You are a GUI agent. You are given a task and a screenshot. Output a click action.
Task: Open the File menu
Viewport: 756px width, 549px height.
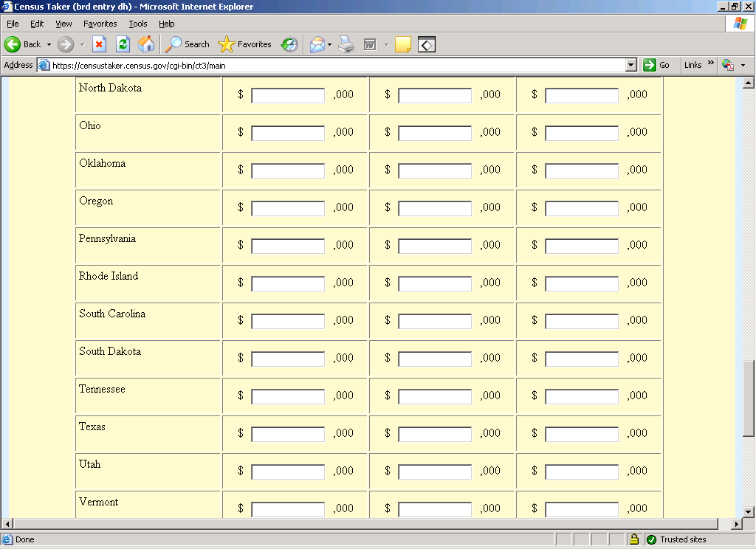(13, 24)
